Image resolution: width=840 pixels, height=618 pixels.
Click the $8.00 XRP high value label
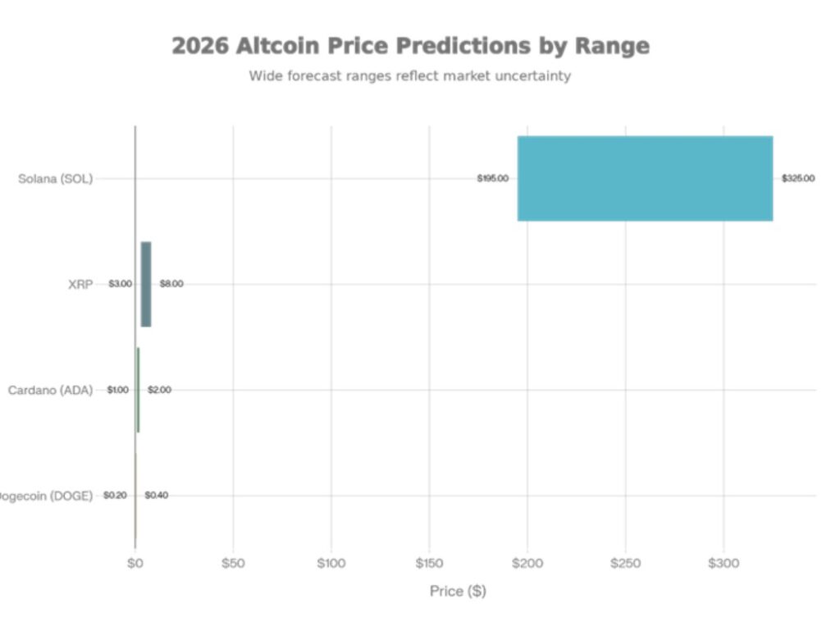coord(171,284)
